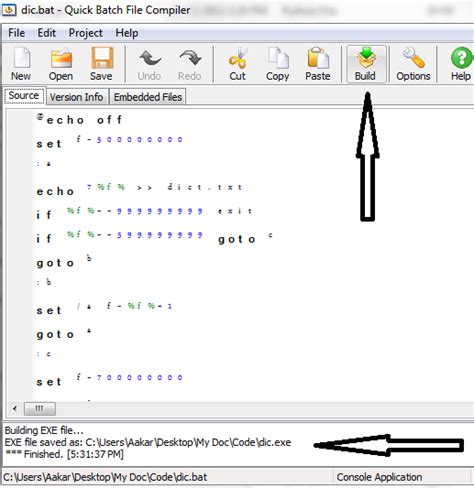Switch to the Source tab
Image resolution: width=474 pixels, height=488 pixels.
pyautogui.click(x=24, y=96)
